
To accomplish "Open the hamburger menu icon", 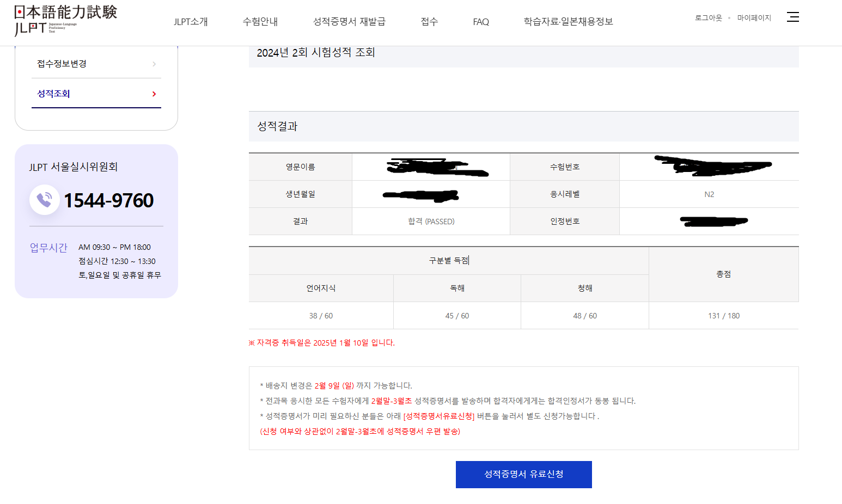I will click(x=793, y=17).
